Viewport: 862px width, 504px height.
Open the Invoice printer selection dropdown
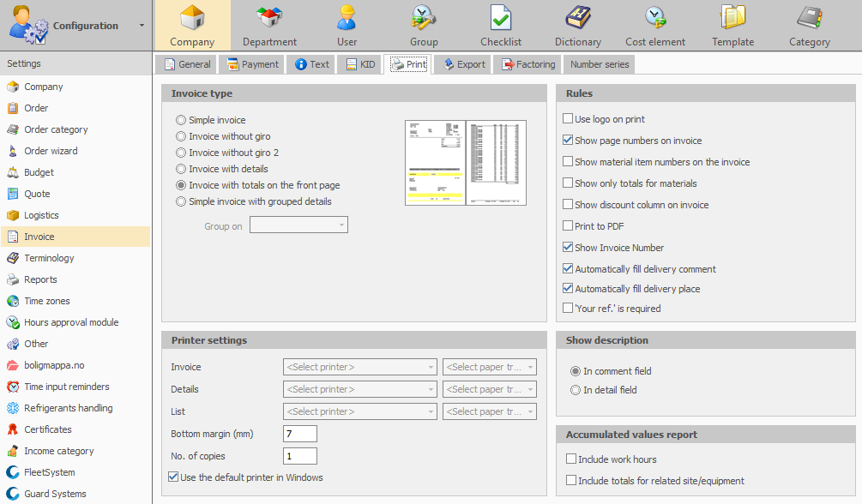pos(359,367)
